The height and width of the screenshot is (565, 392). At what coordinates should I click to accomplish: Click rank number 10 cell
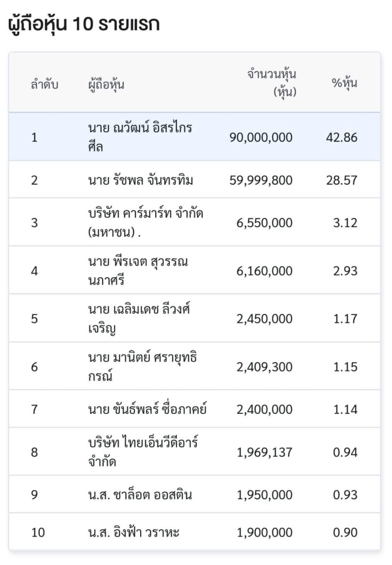point(38,532)
